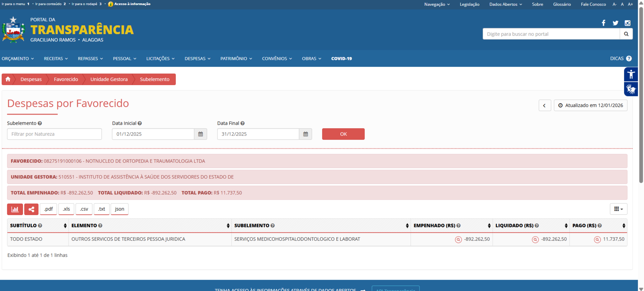Click the Filtrar por Natureza field
Viewport: 644px width, 291px height.
click(54, 134)
